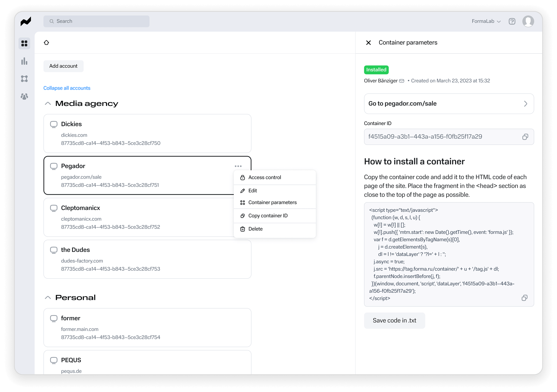
Task: Open the help question icon in header
Action: click(x=512, y=21)
